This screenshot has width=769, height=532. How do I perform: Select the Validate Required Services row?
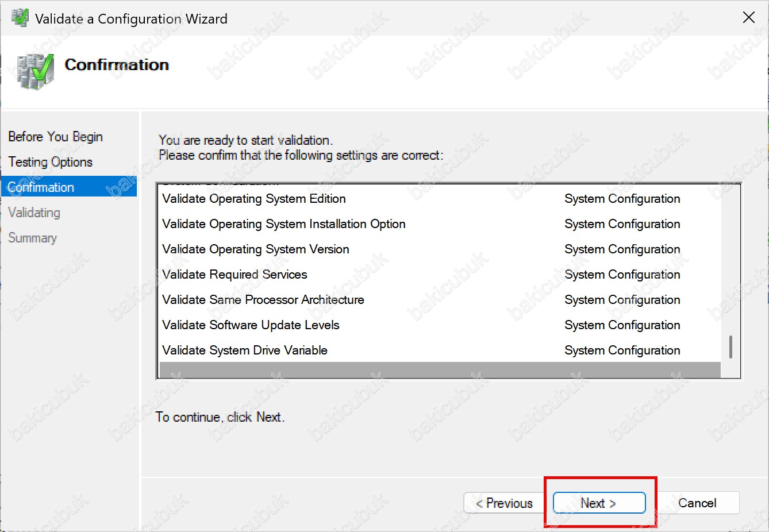pos(234,275)
